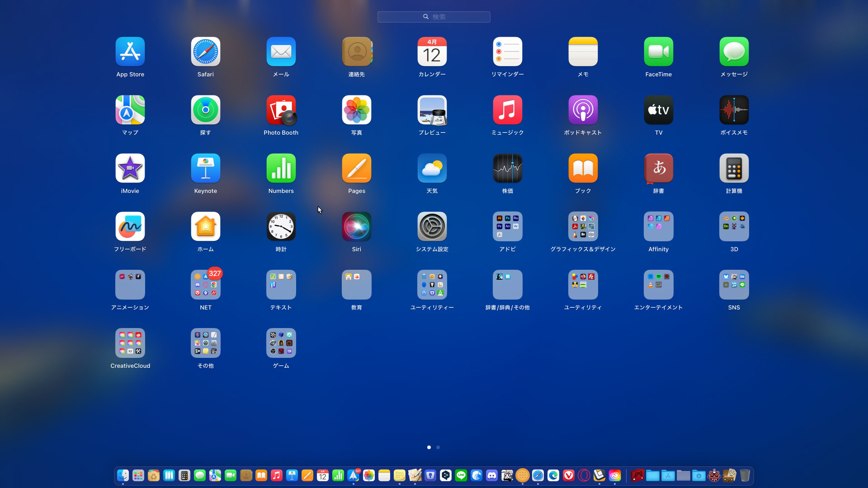Open Opera from the Dock
The image size is (868, 488).
point(584,475)
